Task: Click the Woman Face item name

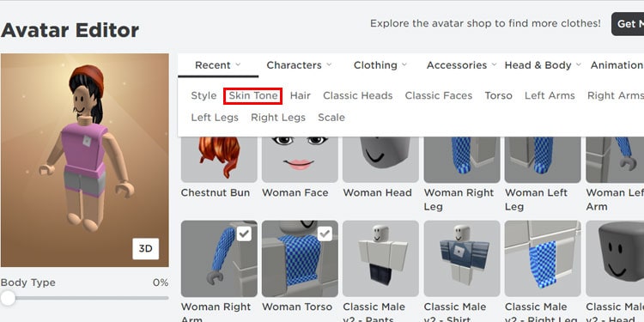Action: [x=295, y=192]
